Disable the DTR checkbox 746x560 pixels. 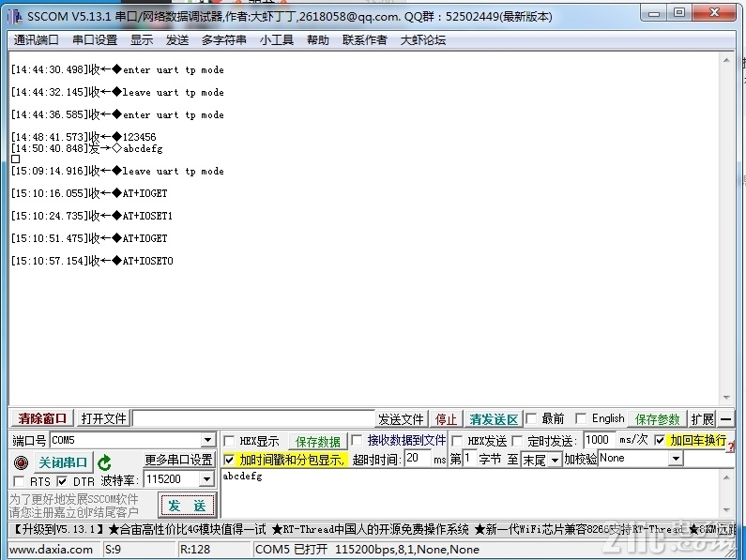coord(62,481)
